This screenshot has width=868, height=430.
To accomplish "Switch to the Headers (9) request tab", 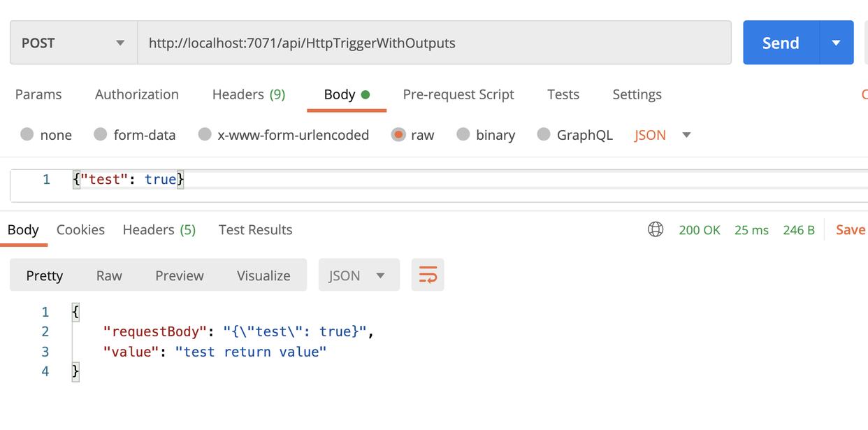I will 248,94.
